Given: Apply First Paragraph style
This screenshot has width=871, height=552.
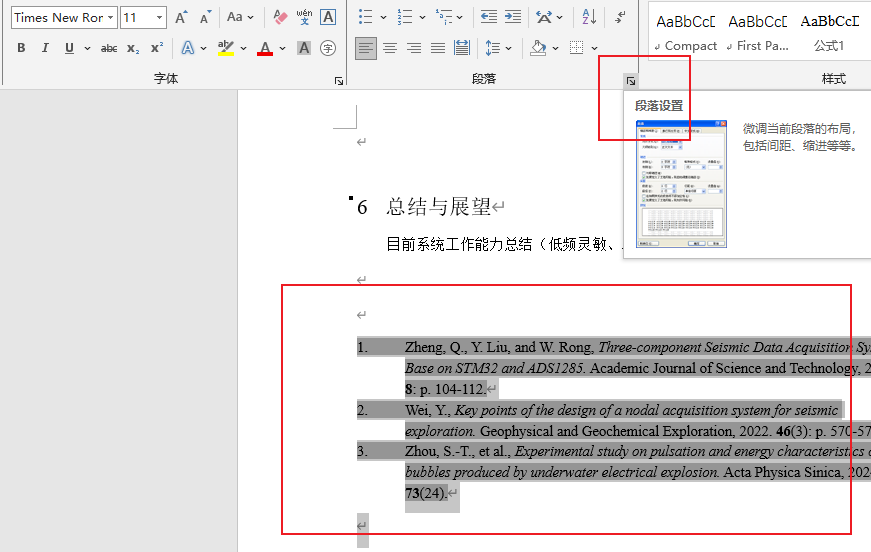Looking at the screenshot, I should click(758, 32).
